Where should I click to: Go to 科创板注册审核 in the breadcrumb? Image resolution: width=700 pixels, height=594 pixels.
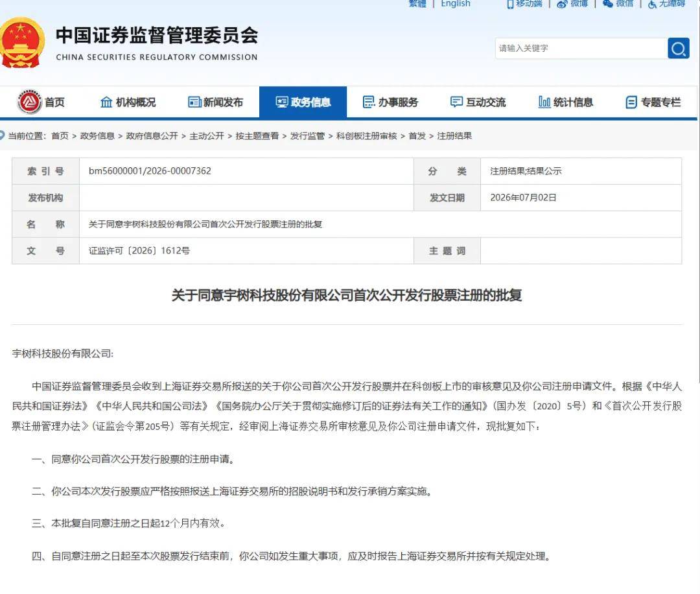coord(366,136)
